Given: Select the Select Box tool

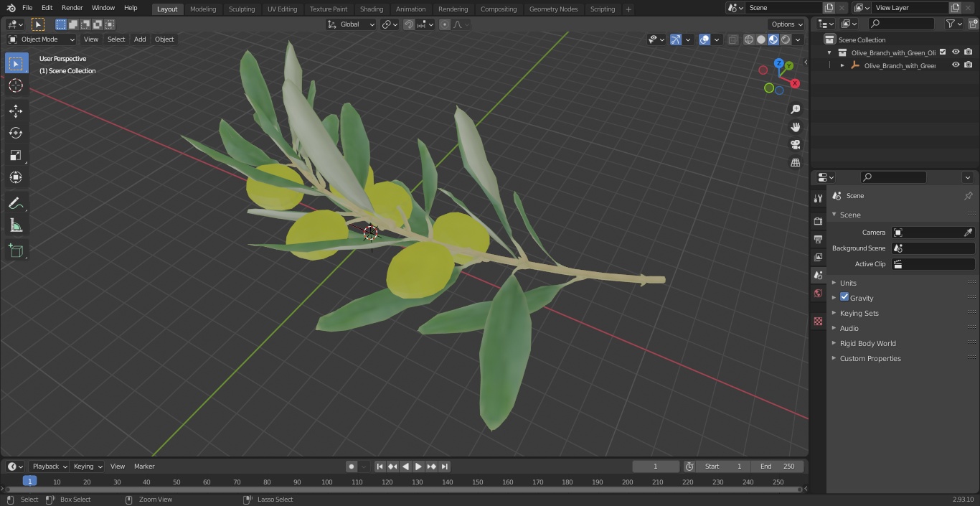Looking at the screenshot, I should pos(16,63).
